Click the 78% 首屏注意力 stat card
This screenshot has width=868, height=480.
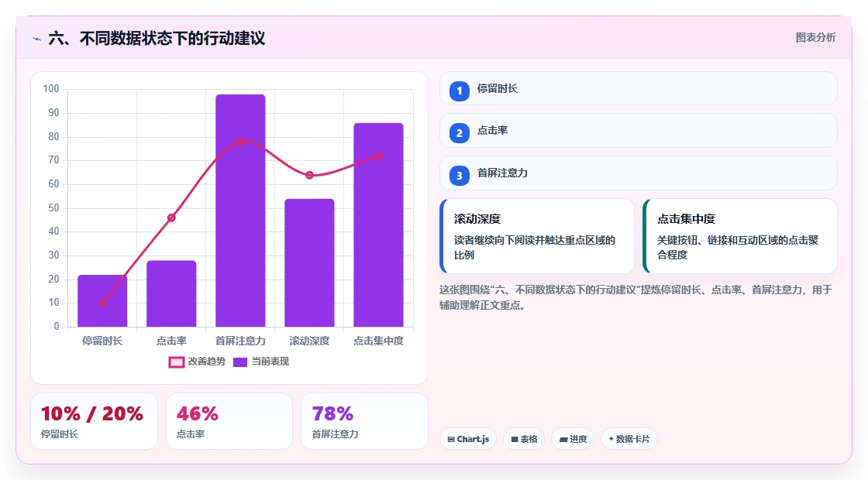click(364, 421)
